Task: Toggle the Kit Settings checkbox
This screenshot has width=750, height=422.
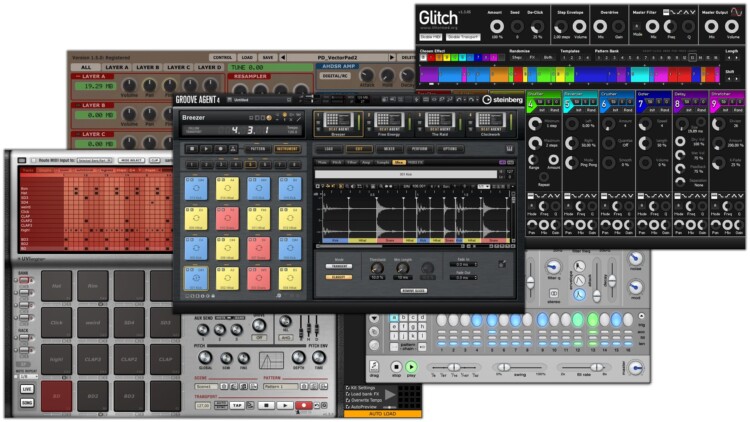Action: (348, 388)
